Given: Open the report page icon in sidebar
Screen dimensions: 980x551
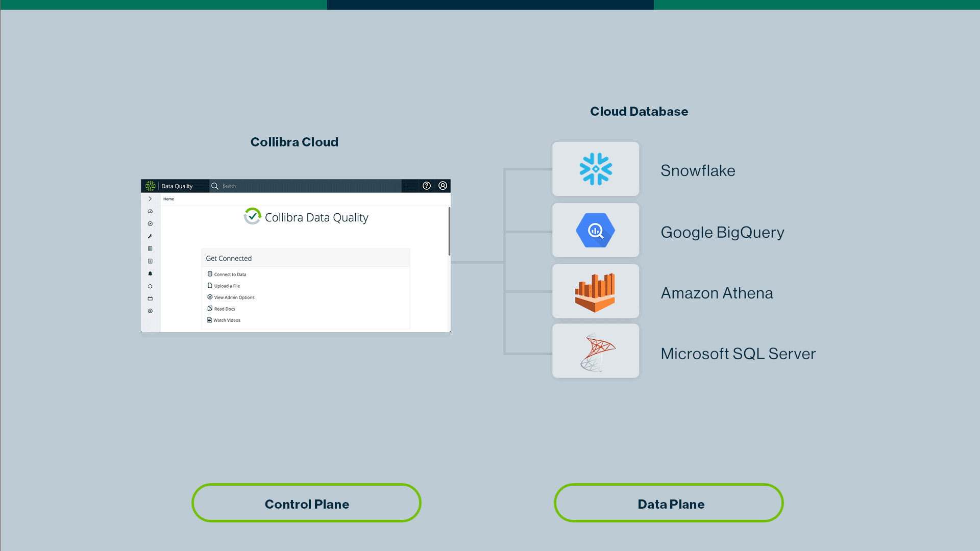Looking at the screenshot, I should 150,261.
